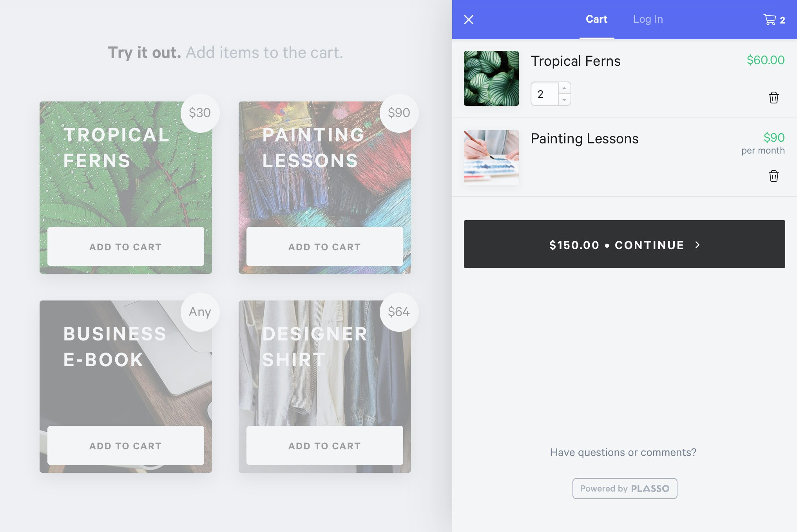Click the $64 Designer Shirt price badge

(399, 312)
